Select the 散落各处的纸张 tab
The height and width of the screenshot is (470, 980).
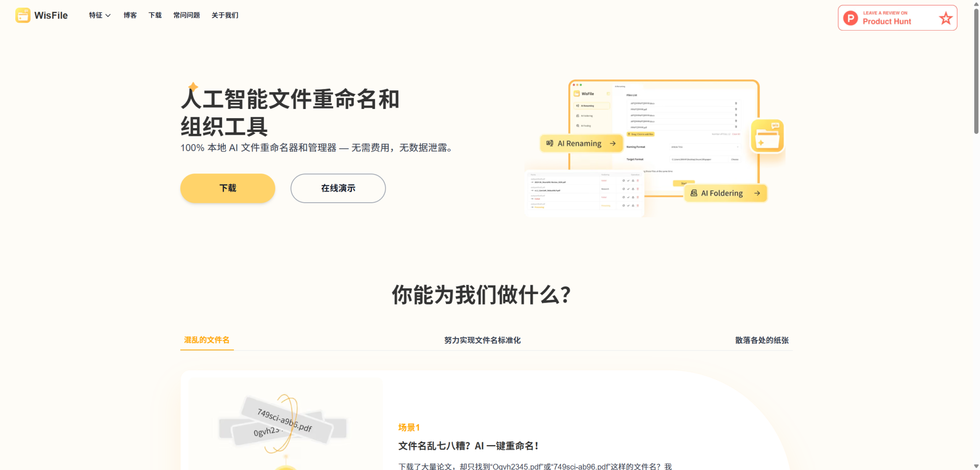coord(762,340)
